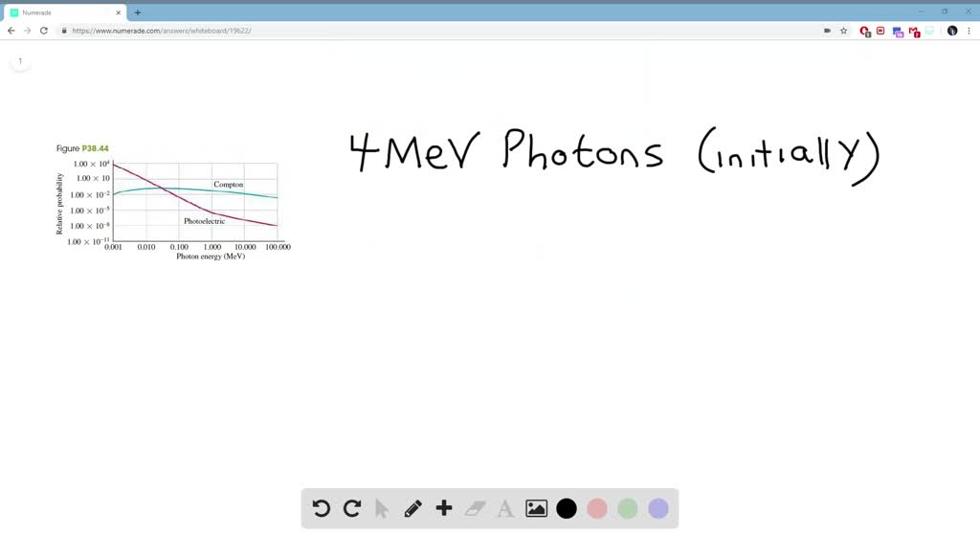Select the pointer cursor tool
The image size is (980, 534).
click(x=382, y=508)
